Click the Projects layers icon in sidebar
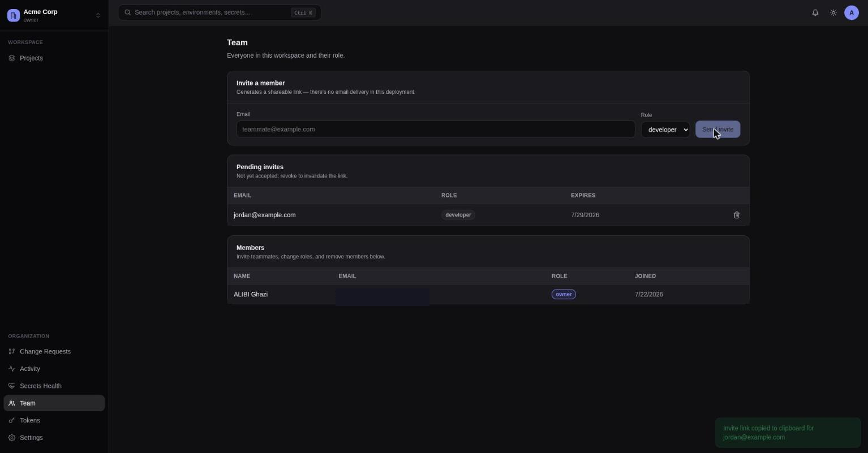Screen dimensions: 868x453 coord(12,58)
